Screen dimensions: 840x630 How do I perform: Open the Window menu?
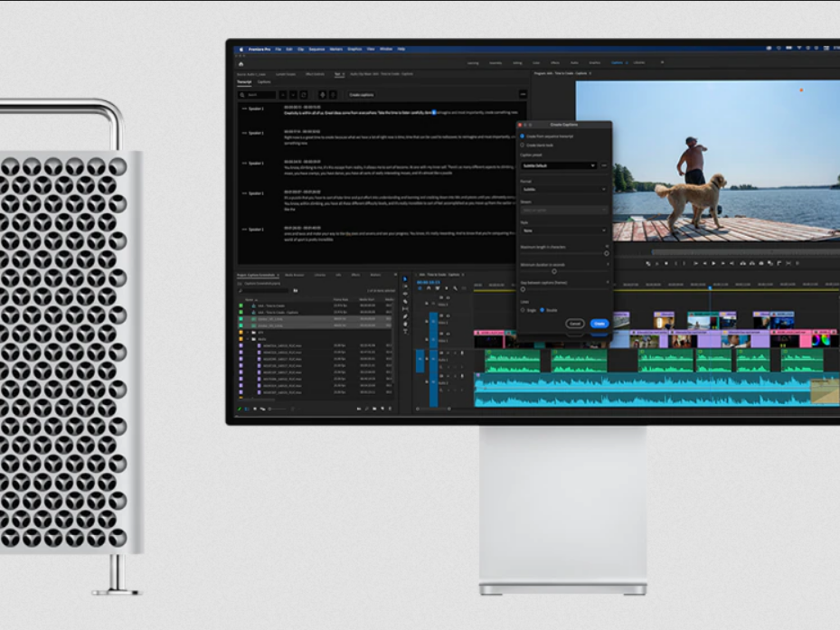tap(386, 50)
